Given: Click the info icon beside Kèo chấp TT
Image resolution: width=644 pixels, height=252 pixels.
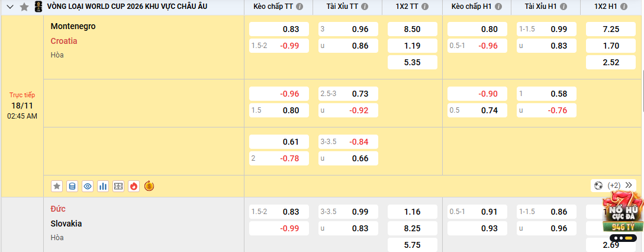Looking at the screenshot, I should click(300, 7).
